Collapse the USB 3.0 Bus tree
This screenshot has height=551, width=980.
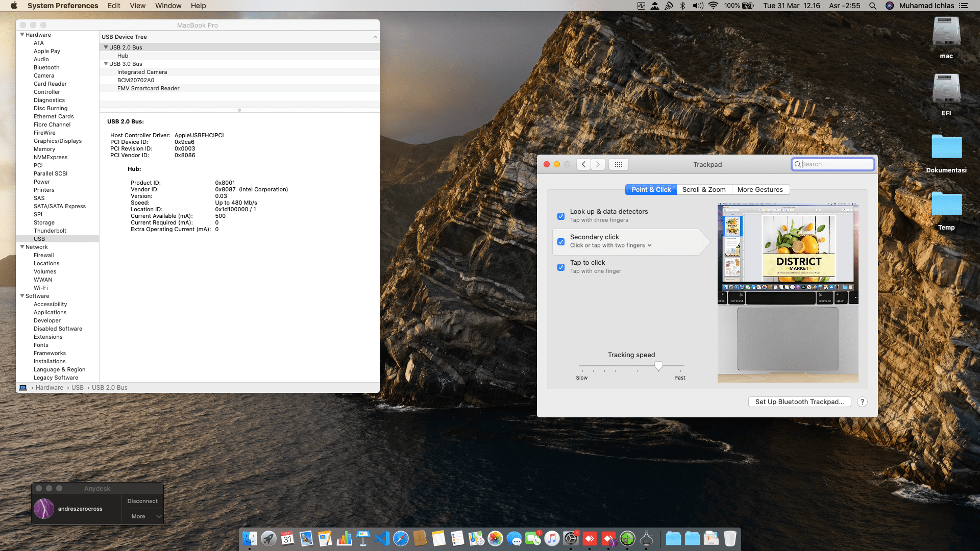point(106,64)
